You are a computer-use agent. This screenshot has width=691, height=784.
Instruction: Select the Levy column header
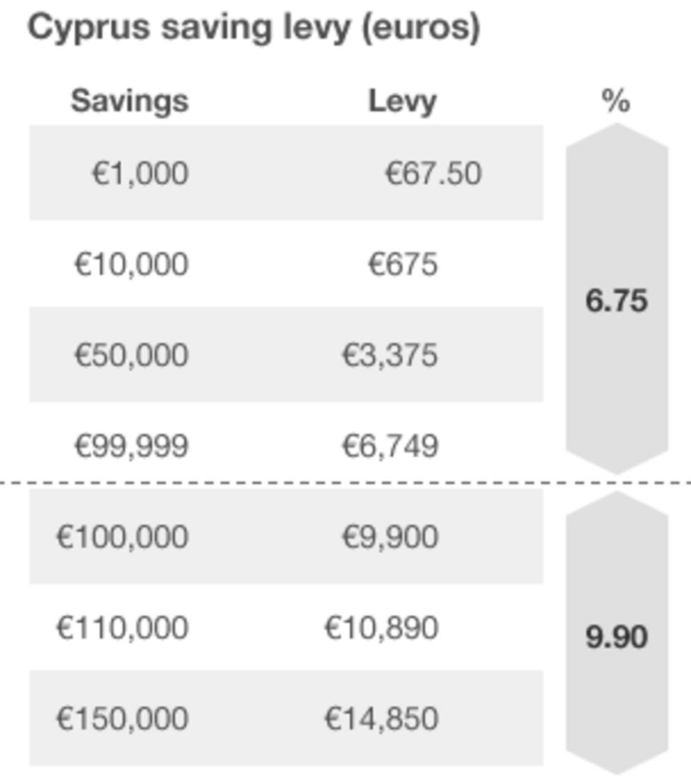coord(402,102)
